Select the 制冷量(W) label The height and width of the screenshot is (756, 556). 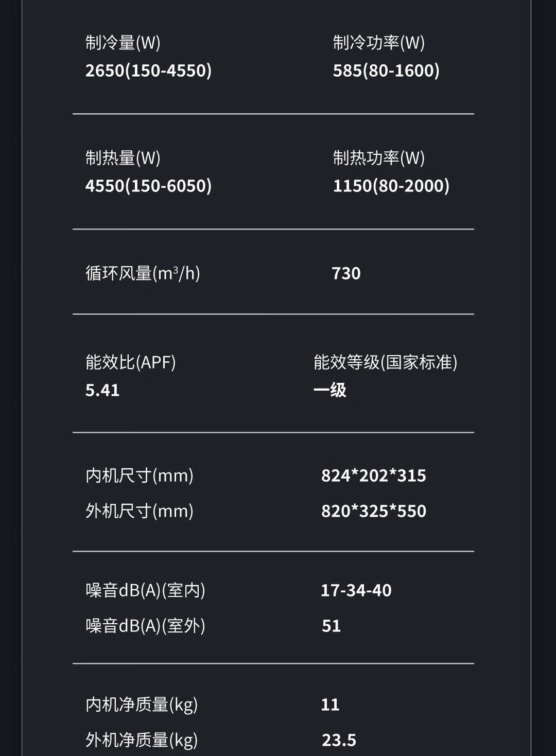pyautogui.click(x=123, y=43)
